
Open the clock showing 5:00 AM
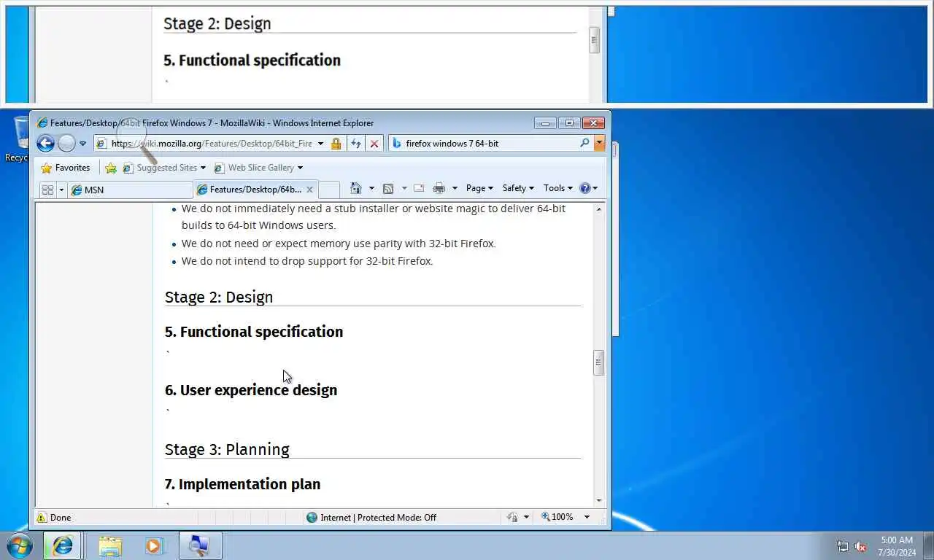point(897,546)
